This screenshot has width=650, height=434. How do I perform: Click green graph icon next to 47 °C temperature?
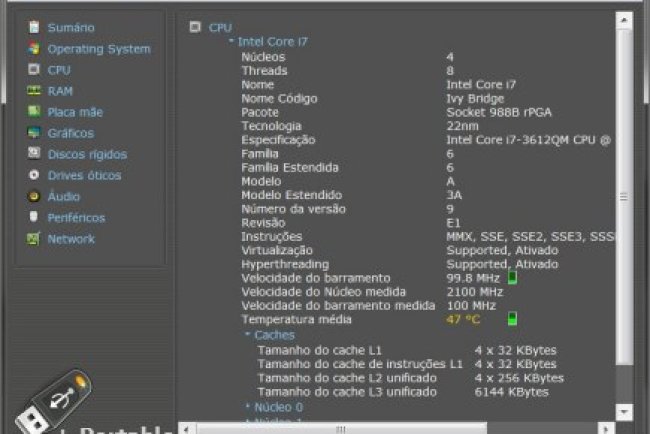coord(512,319)
